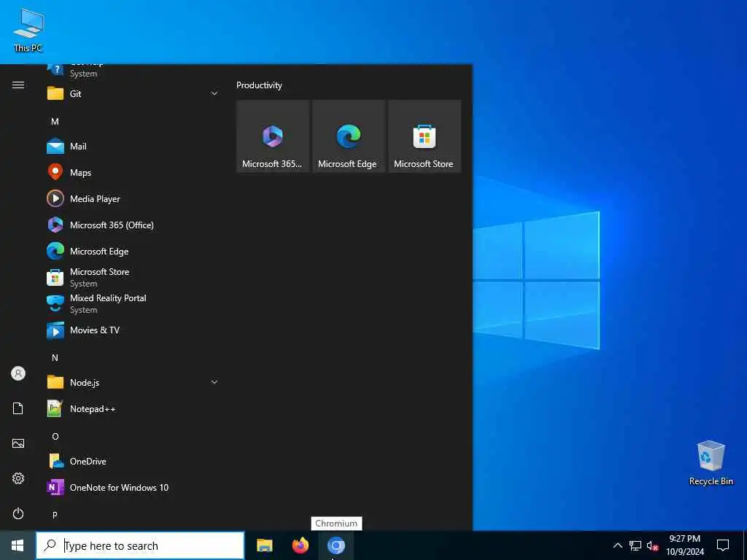Image resolution: width=747 pixels, height=560 pixels.
Task: Jump to apps via letter M header
Action: [x=55, y=122]
